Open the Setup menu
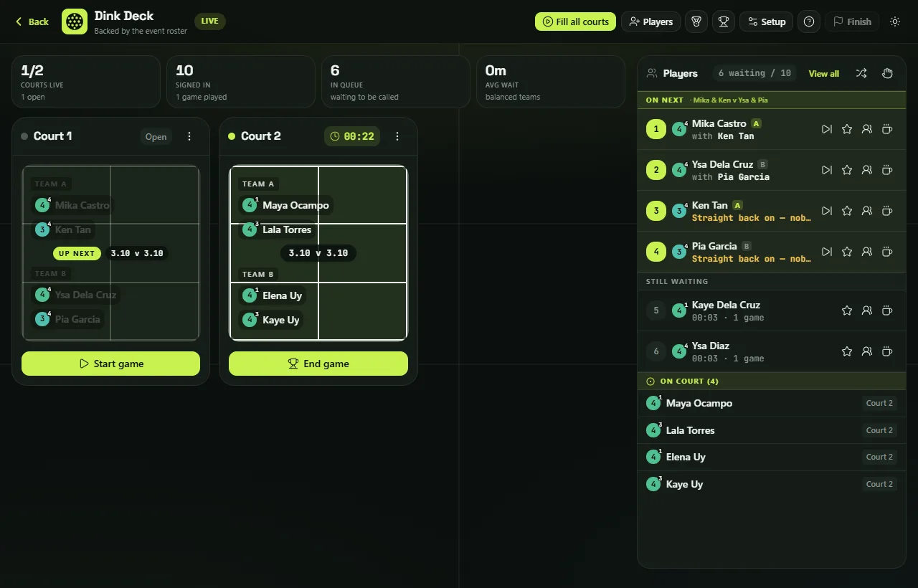Image resolution: width=918 pixels, height=588 pixels. point(766,22)
